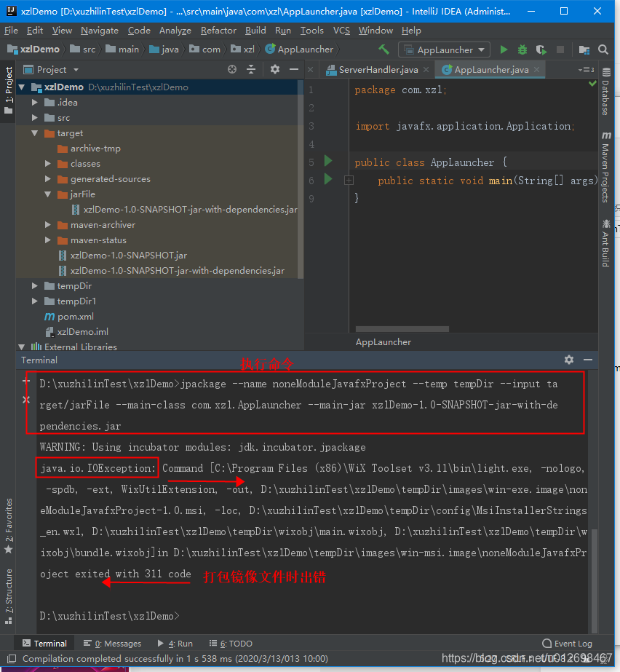Open the 4: Run tool tab
Viewport: 620px width, 672px height.
175,644
